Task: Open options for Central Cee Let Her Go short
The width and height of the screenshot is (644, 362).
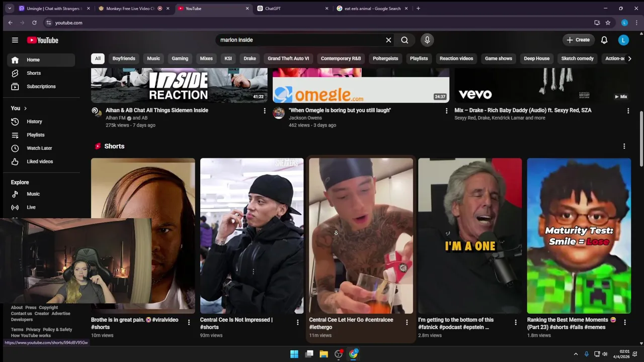Action: pyautogui.click(x=407, y=322)
